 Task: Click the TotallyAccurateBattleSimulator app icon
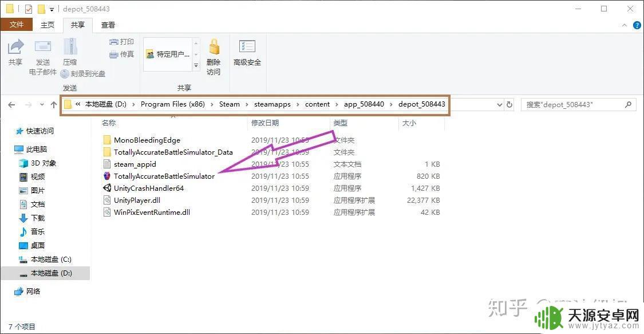tap(107, 176)
